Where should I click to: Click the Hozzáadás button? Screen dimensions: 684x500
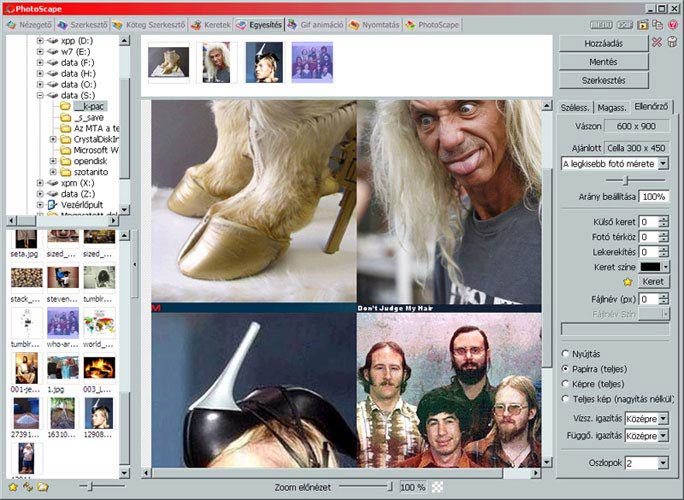[x=602, y=43]
